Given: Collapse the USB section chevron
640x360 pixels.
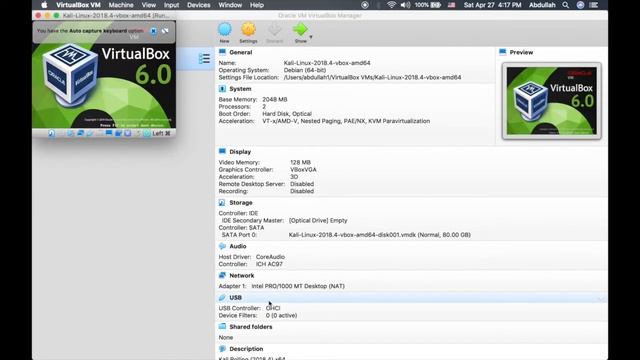Looking at the screenshot, I should tap(601, 298).
